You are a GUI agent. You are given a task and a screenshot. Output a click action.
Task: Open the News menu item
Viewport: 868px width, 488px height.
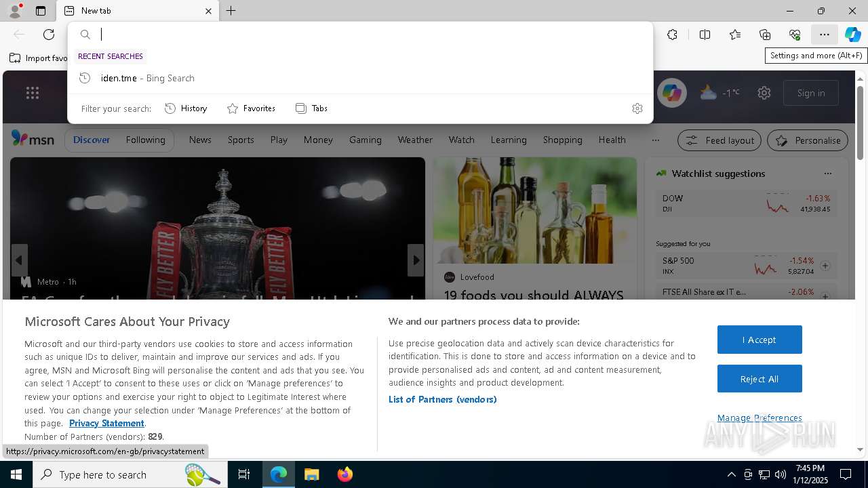200,140
